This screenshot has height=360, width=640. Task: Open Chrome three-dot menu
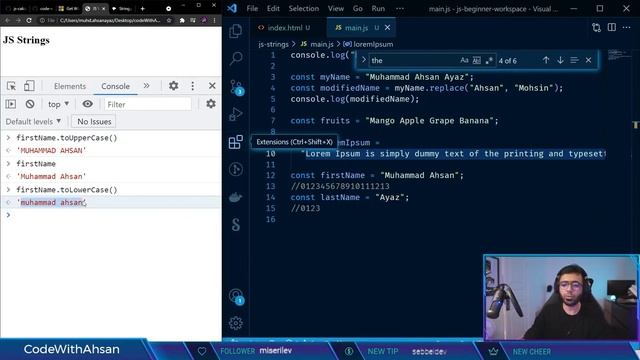(x=214, y=20)
